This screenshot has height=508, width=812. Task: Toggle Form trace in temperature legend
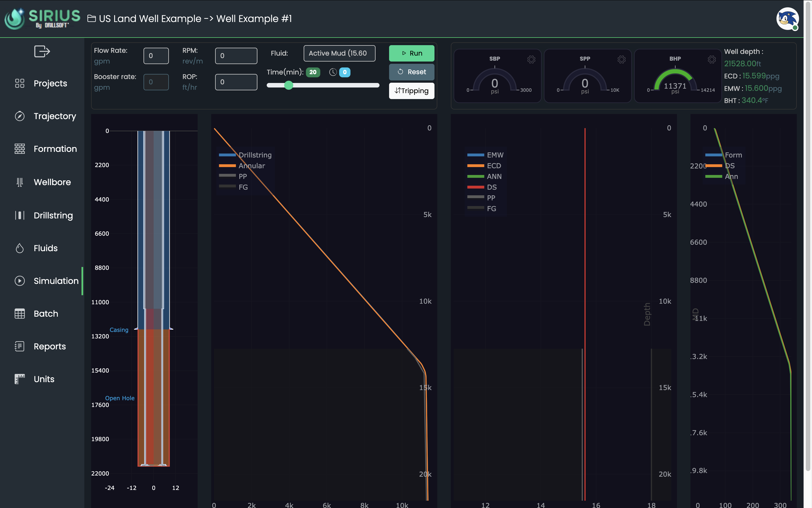(724, 155)
